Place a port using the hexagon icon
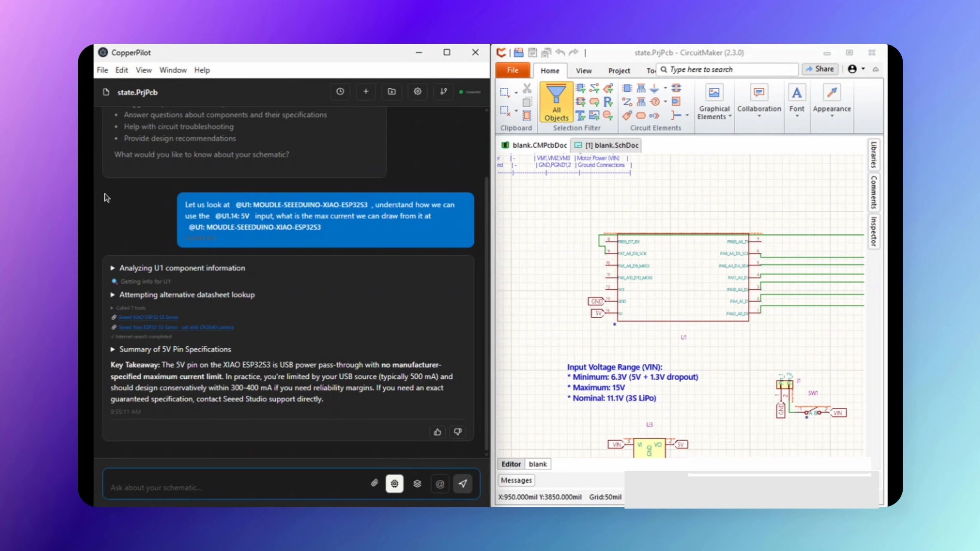The width and height of the screenshot is (980, 551). click(641, 115)
